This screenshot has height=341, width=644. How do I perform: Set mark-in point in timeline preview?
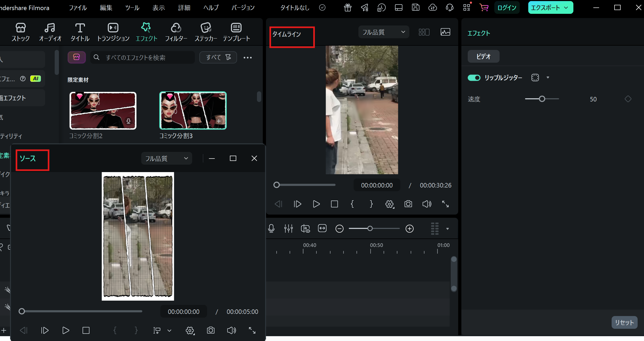353,204
